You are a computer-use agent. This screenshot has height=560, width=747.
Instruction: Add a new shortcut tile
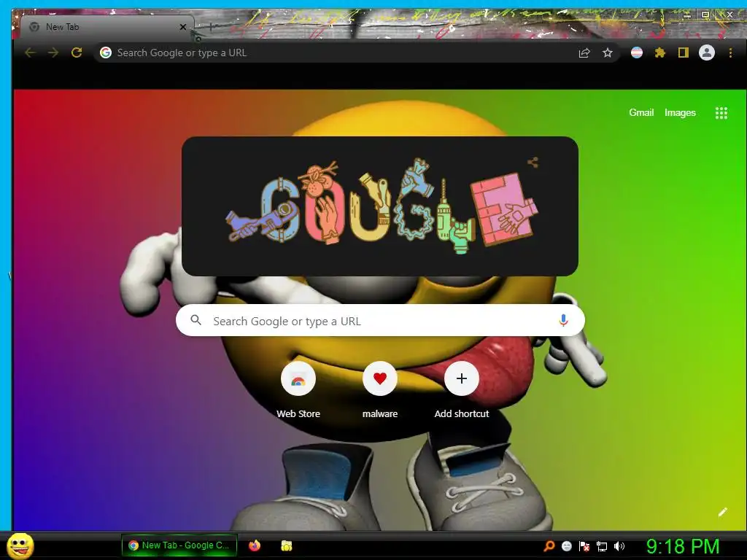point(461,389)
